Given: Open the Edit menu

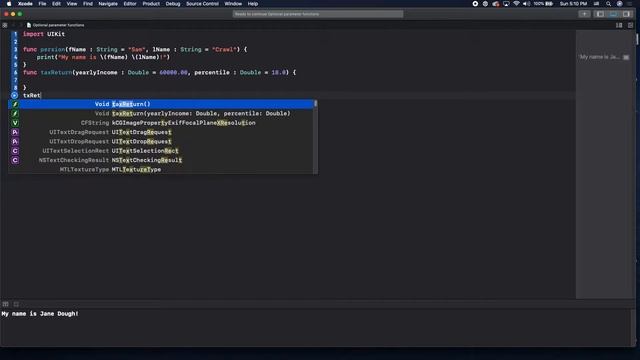Looking at the screenshot, I should click(x=56, y=4).
